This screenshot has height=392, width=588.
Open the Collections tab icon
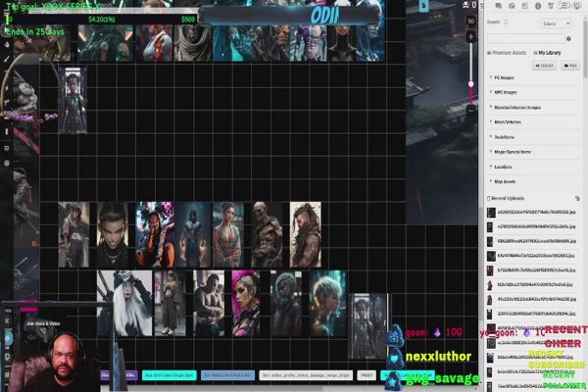pos(563,6)
